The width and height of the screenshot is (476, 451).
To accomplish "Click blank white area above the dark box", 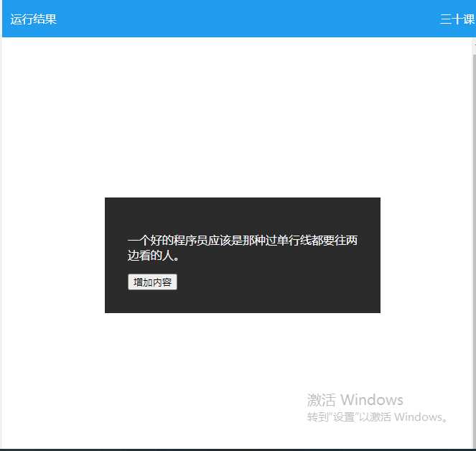I will point(237,115).
